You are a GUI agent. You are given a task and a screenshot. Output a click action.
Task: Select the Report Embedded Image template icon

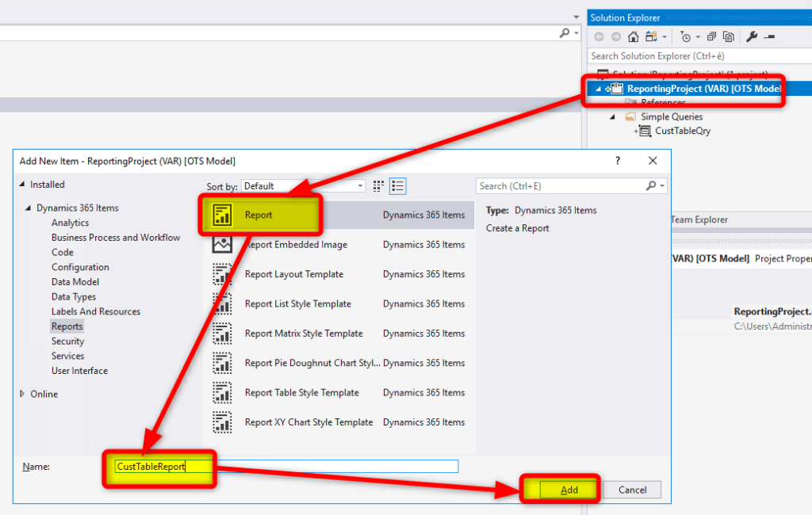pyautogui.click(x=222, y=245)
